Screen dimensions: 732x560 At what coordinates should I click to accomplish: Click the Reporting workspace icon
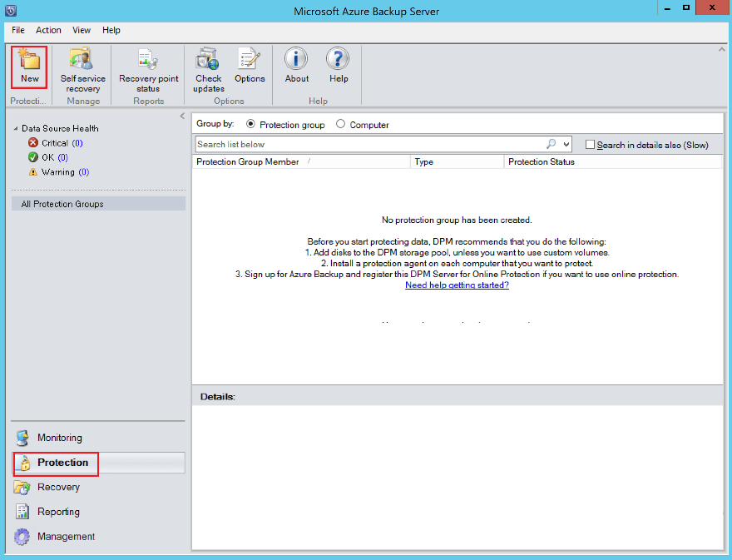(x=22, y=512)
